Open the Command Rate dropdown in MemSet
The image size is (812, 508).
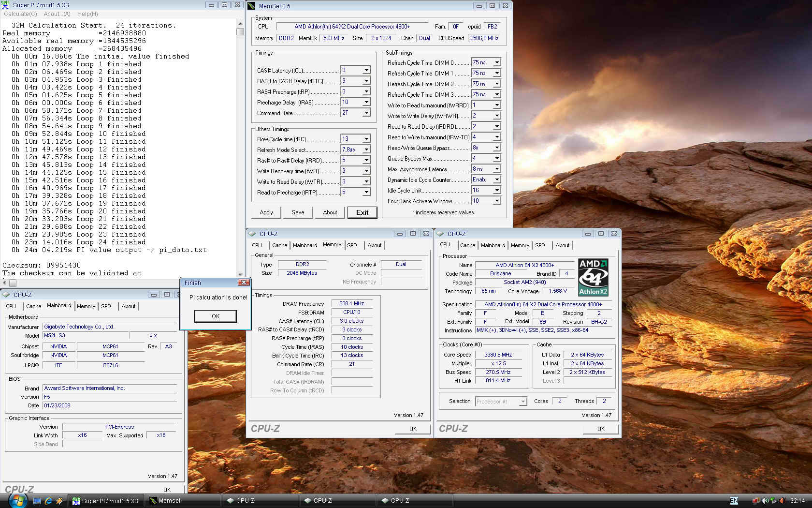click(x=366, y=113)
